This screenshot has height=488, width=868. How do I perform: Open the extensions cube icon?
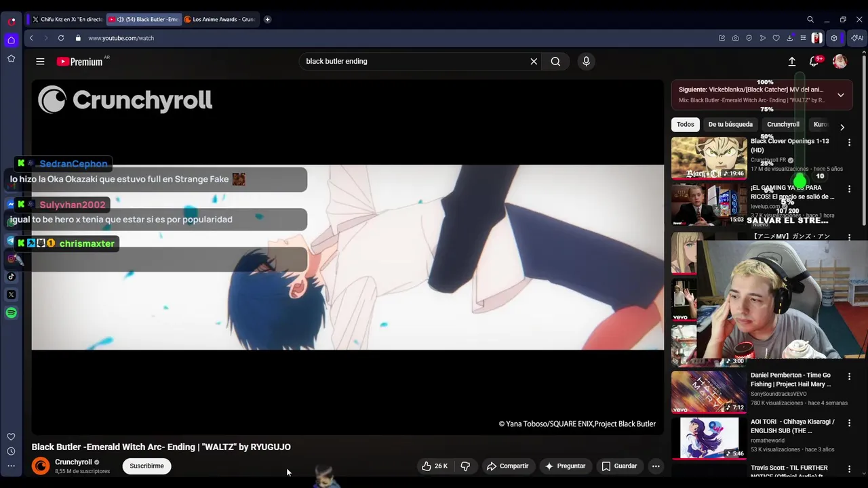click(x=834, y=38)
